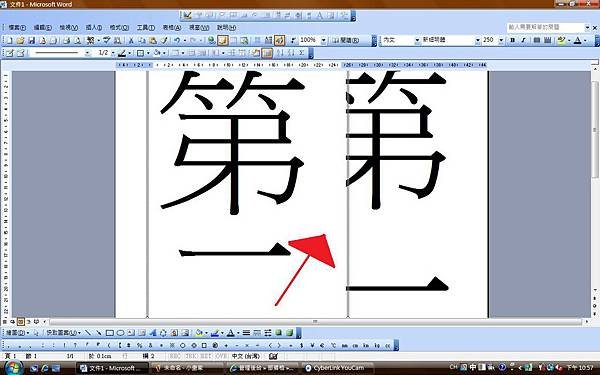Image resolution: width=600 pixels, height=375 pixels.
Task: Open the highlight color dropdown arrow
Action: 569,40
